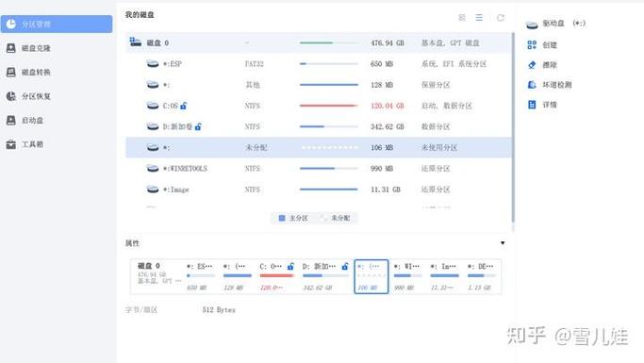Click the 磁盘克隆 sidebar icon
The width and height of the screenshot is (644, 363).
[x=11, y=48]
